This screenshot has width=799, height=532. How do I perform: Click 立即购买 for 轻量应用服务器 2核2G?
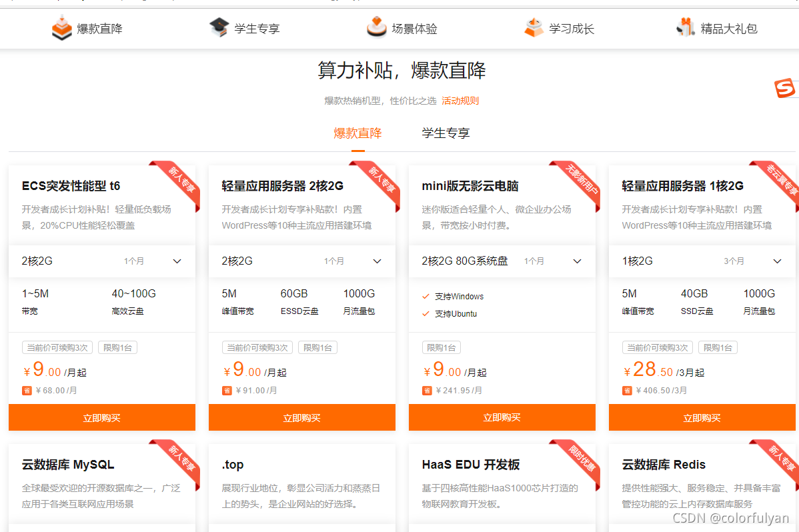click(x=302, y=418)
